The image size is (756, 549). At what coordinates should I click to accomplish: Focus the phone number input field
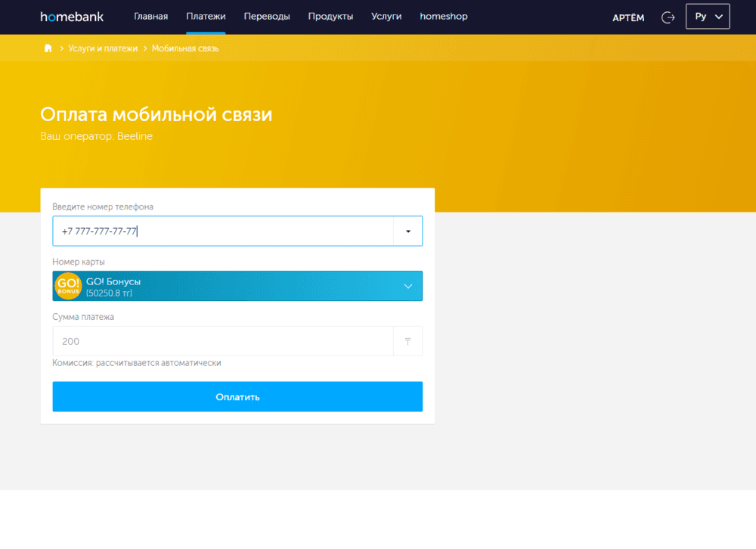coord(223,231)
